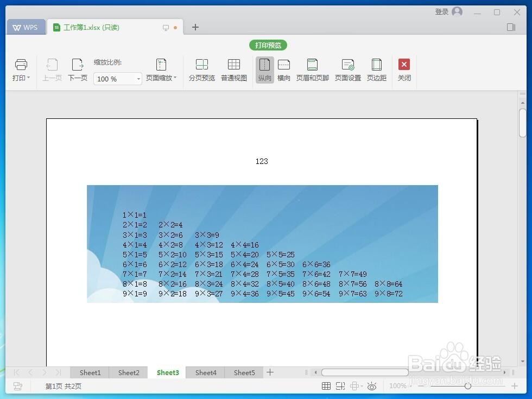Open 页眉和页脚 header and footer settings
Screen dimensions: 532x399
coord(312,69)
